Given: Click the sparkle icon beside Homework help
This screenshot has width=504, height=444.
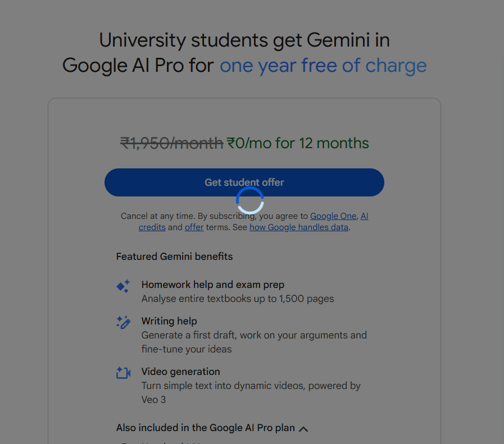Looking at the screenshot, I should click(124, 286).
